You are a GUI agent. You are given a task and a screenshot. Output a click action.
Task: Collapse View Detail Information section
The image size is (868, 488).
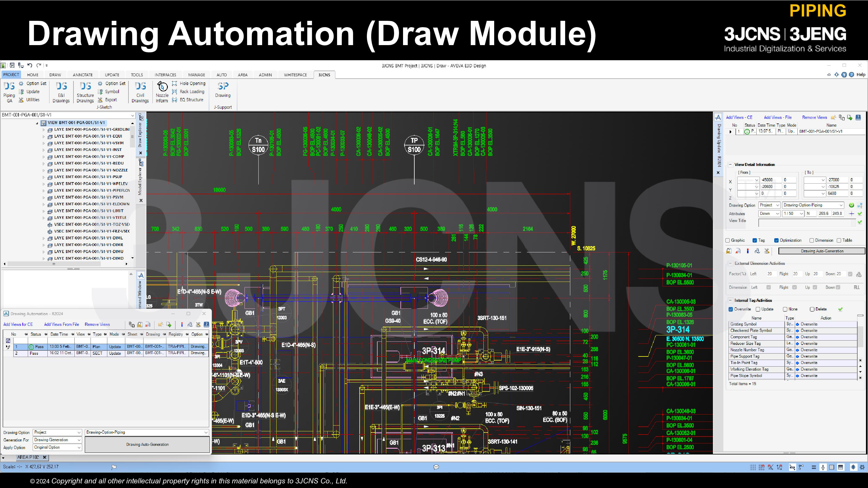pyautogui.click(x=731, y=165)
